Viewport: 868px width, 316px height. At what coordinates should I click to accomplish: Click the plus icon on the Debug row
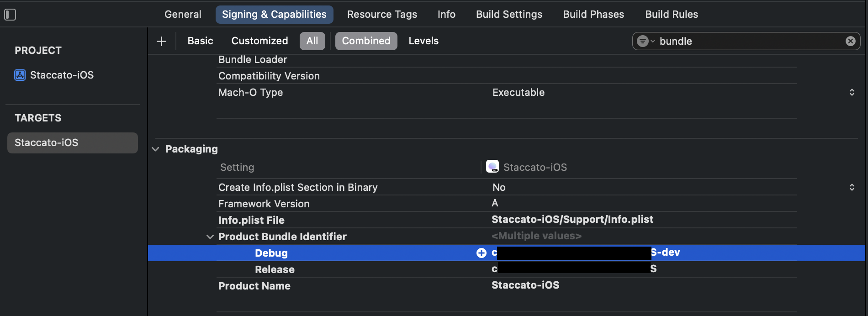tap(481, 253)
